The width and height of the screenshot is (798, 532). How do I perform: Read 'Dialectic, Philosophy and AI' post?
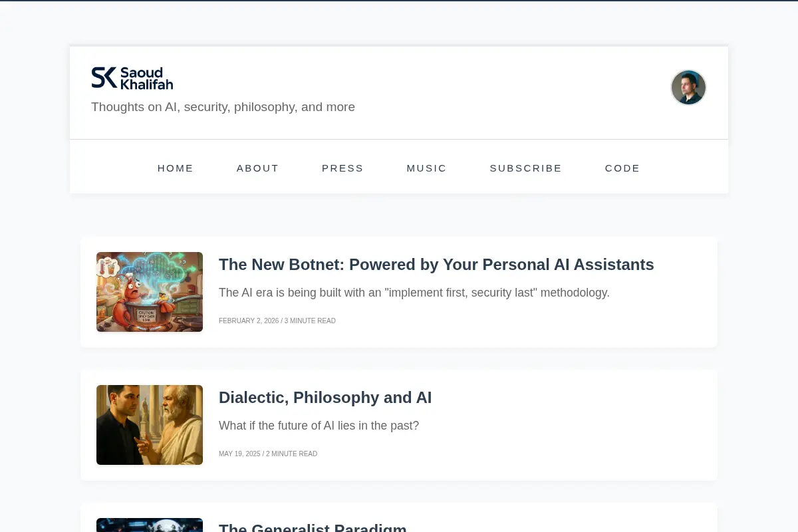tap(325, 398)
